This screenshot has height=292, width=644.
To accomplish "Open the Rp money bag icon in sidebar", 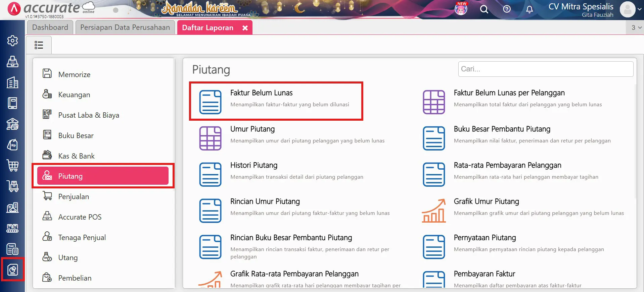I will point(12,145).
